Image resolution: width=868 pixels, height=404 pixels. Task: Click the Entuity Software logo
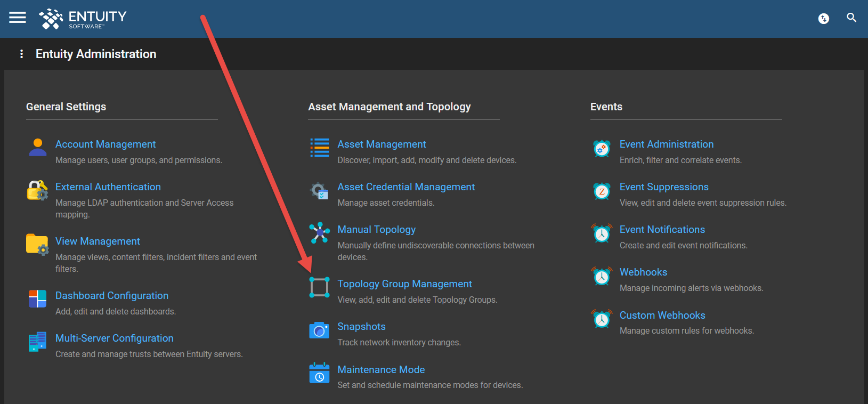[83, 19]
